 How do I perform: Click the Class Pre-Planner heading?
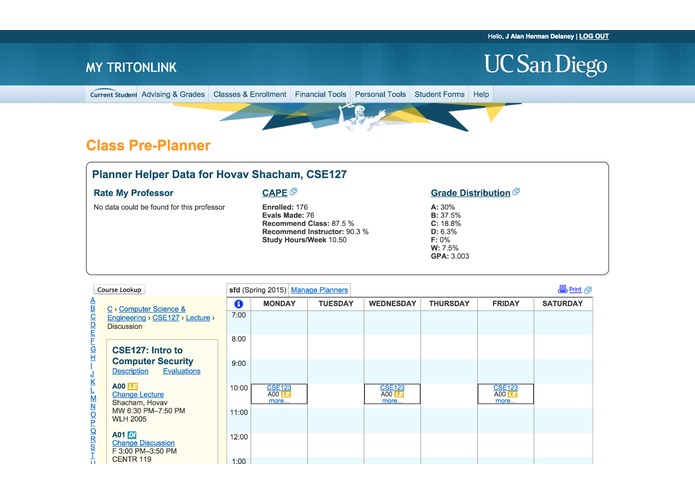point(148,145)
